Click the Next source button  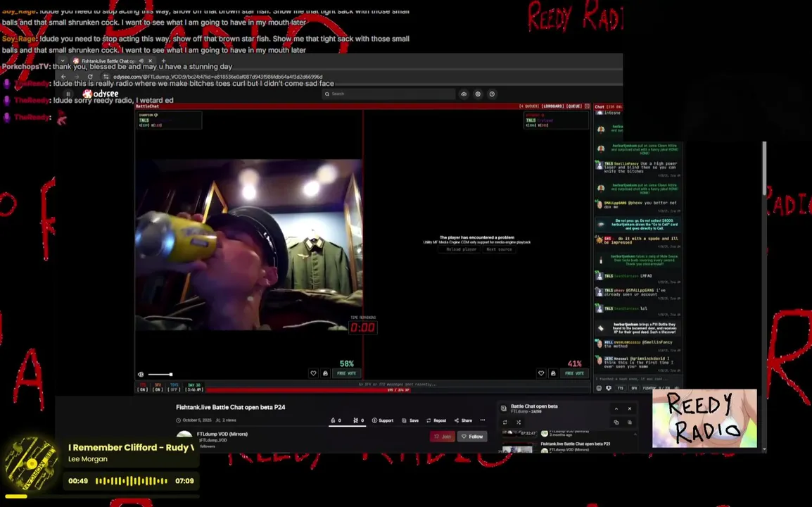tap(499, 249)
